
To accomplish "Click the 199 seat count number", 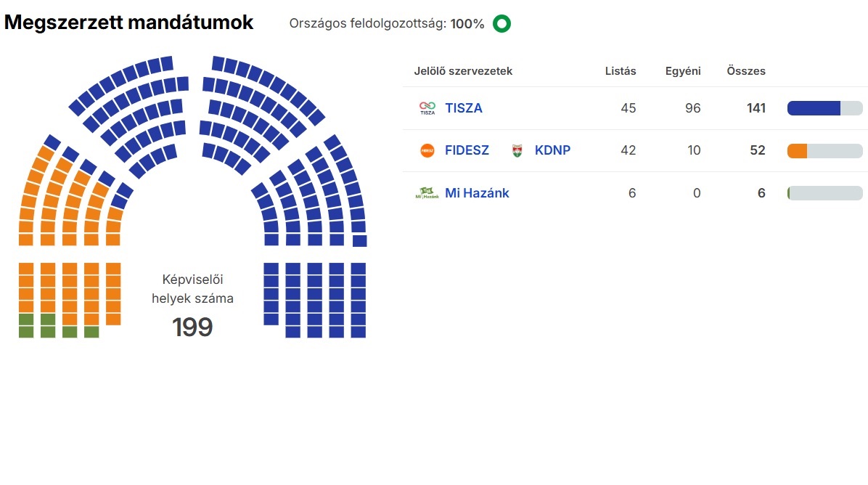I will (192, 327).
